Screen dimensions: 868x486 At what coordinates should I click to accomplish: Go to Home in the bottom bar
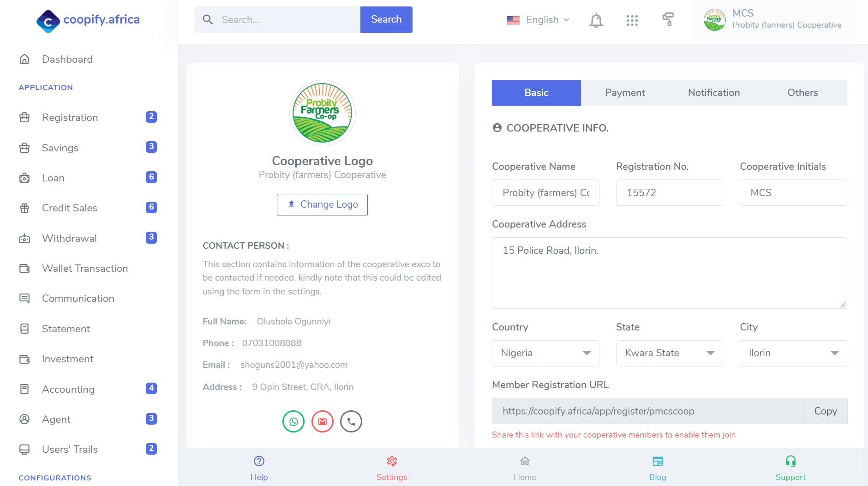pyautogui.click(x=525, y=468)
